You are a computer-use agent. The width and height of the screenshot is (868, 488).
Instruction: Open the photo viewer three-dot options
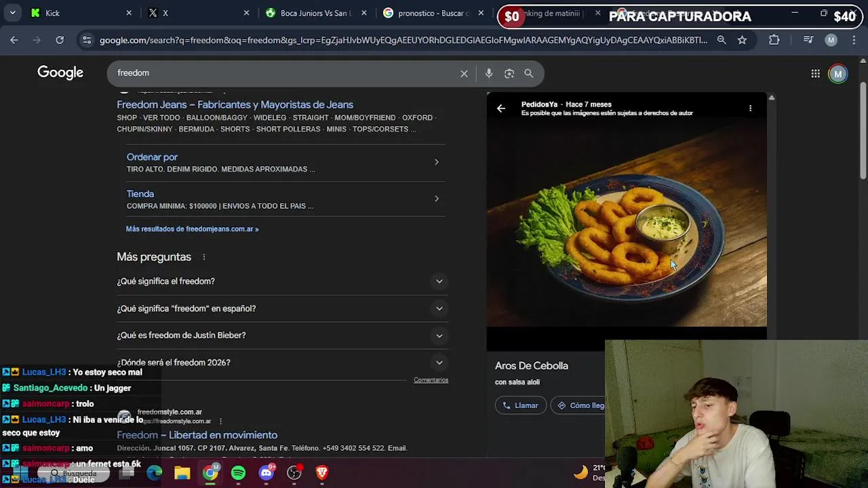[x=750, y=108]
